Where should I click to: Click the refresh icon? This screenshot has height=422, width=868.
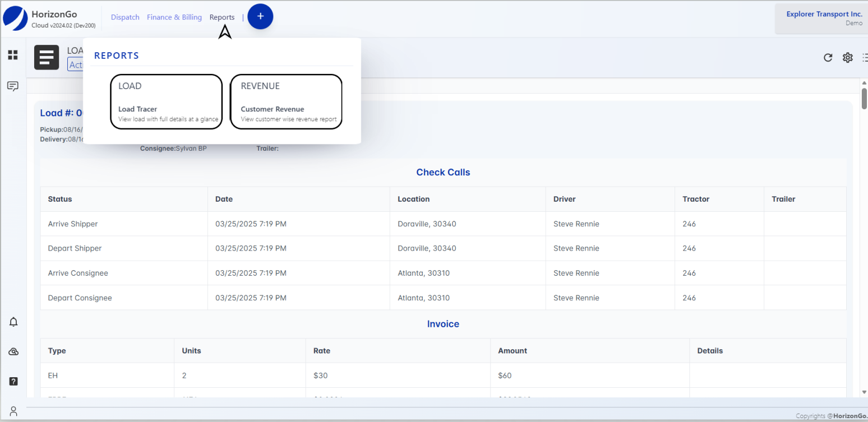(x=828, y=57)
